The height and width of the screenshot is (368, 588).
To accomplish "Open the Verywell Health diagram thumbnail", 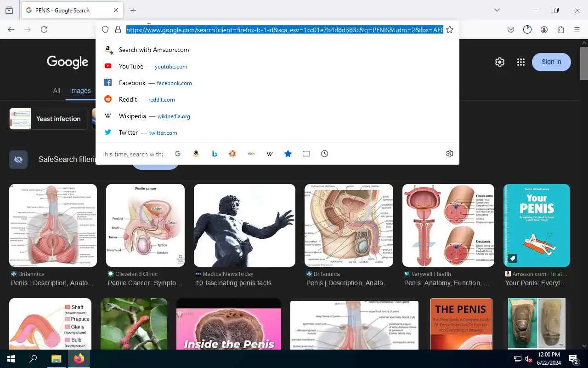I will tap(448, 225).
